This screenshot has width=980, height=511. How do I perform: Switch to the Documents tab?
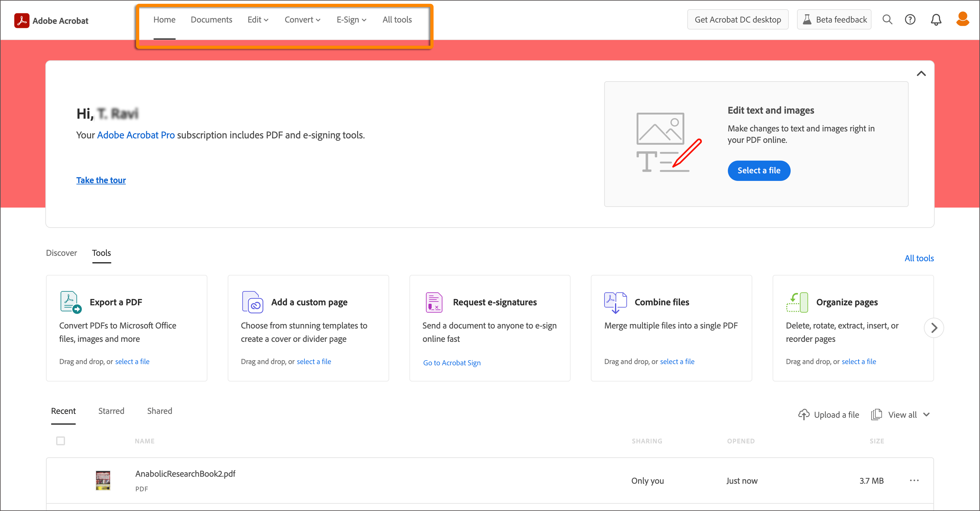pyautogui.click(x=211, y=19)
